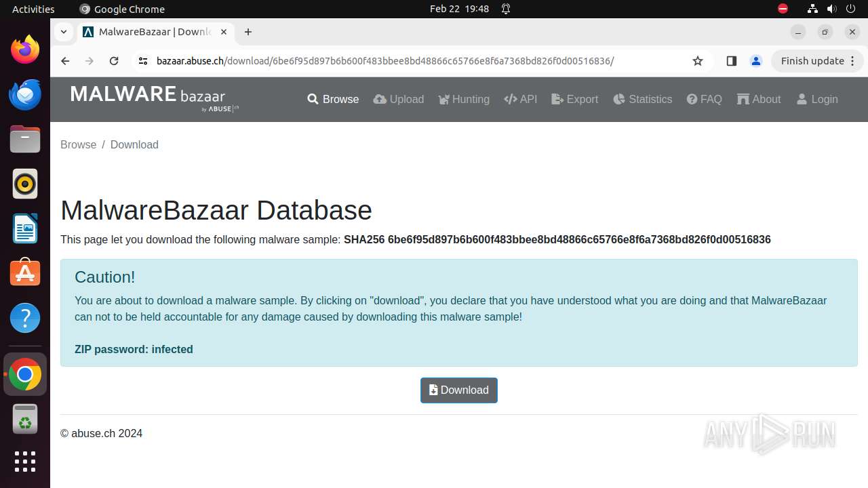This screenshot has height=488, width=868.
Task: Open Firefox from the dock
Action: (25, 49)
